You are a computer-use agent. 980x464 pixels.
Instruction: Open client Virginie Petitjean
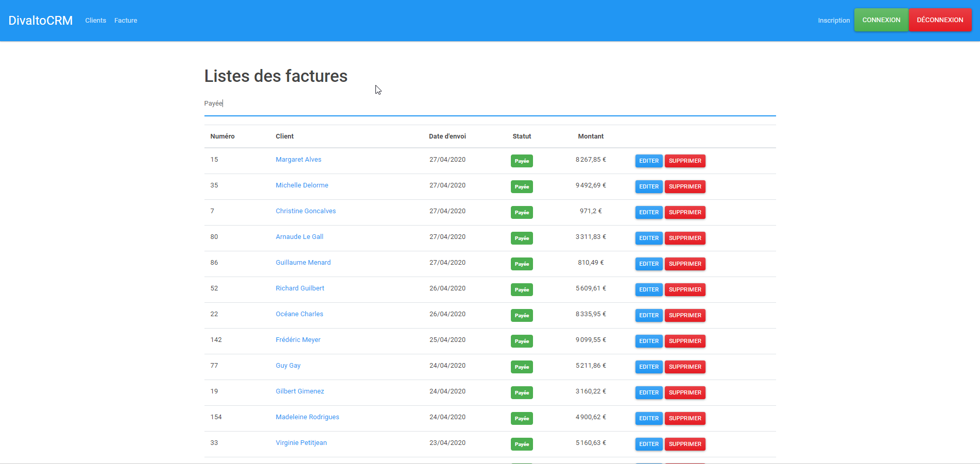[301, 443]
